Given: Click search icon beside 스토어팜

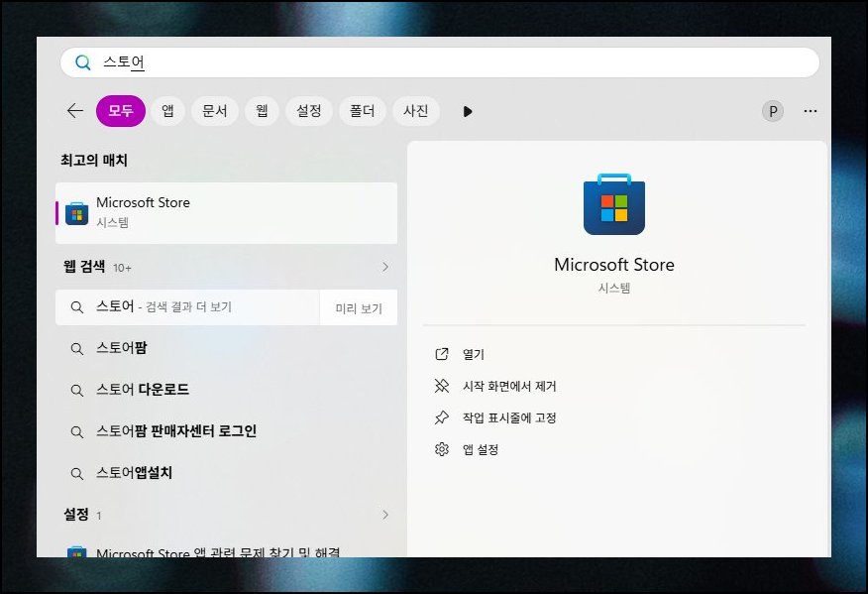Looking at the screenshot, I should coord(77,349).
